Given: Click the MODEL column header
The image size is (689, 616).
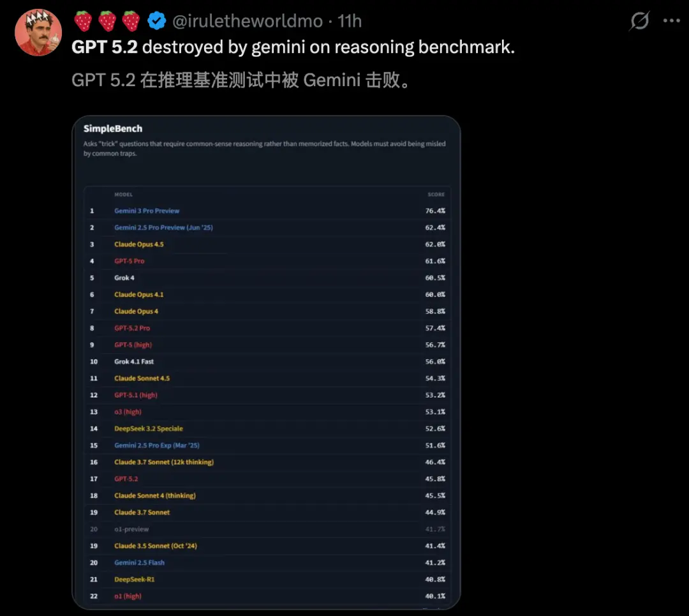Looking at the screenshot, I should 123,194.
